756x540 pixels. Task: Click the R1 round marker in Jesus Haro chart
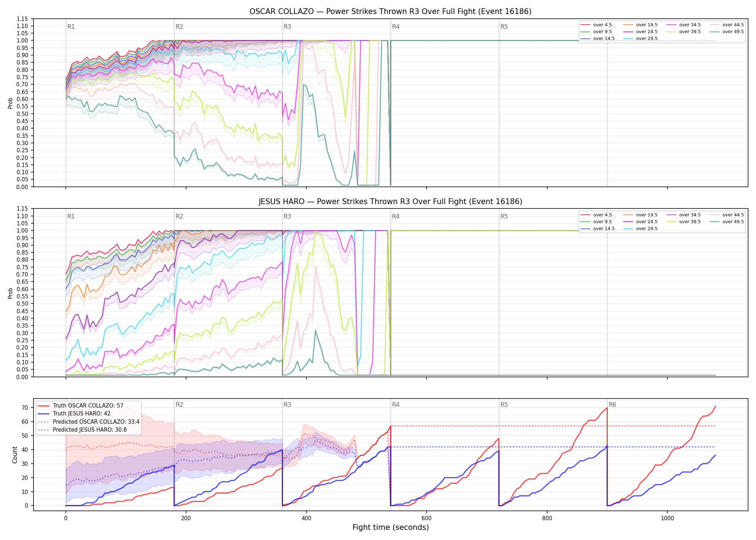point(71,216)
